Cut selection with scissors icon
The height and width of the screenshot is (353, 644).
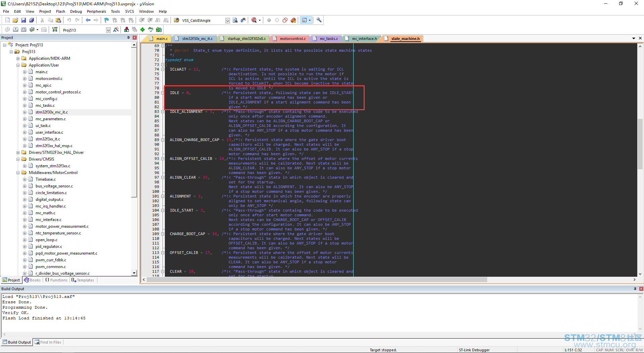click(42, 20)
